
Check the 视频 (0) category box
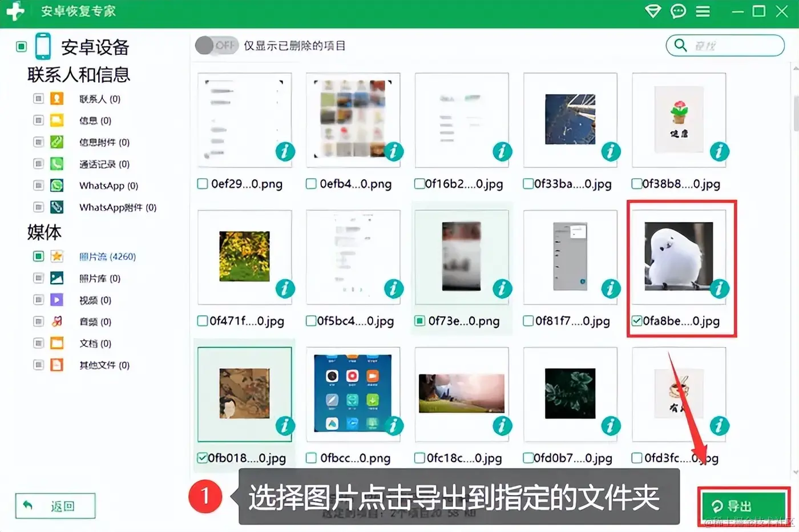(38, 300)
